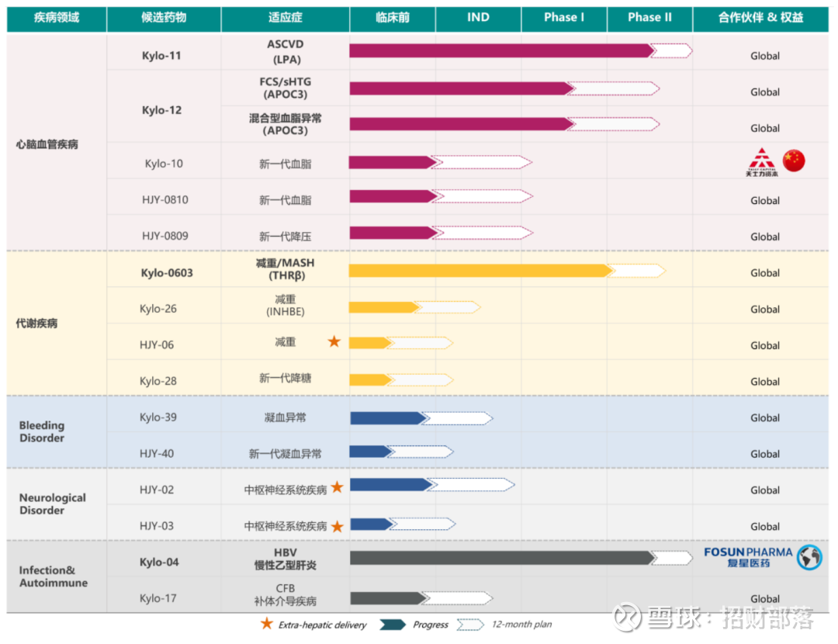This screenshot has height=644, width=838.
Task: Click the ASCVD (LPA) indication
Action: pos(286,52)
